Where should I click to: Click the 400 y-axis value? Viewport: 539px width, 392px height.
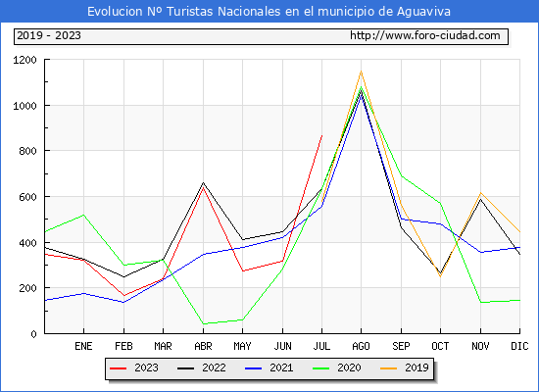27,243
